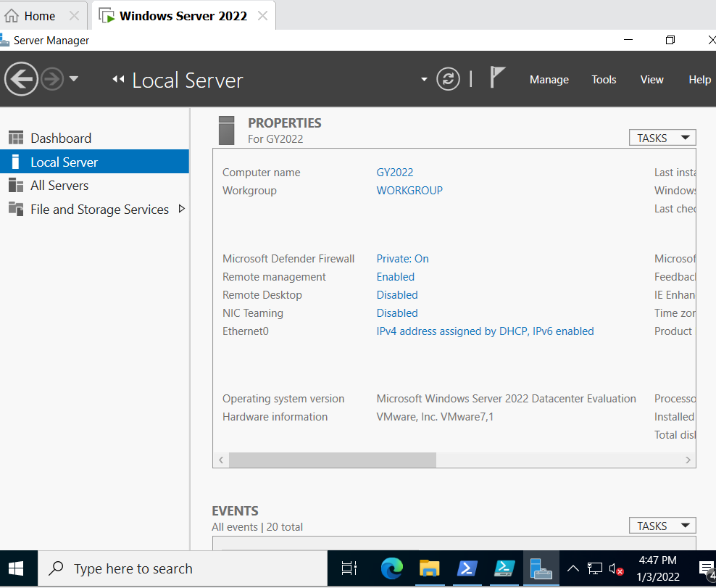716x588 pixels.
Task: Show hidden system tray icons
Action: click(573, 569)
